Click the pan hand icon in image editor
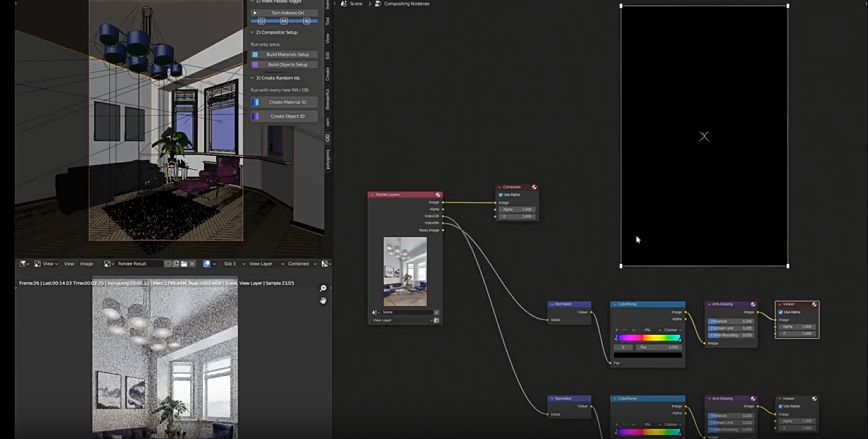 point(323,300)
